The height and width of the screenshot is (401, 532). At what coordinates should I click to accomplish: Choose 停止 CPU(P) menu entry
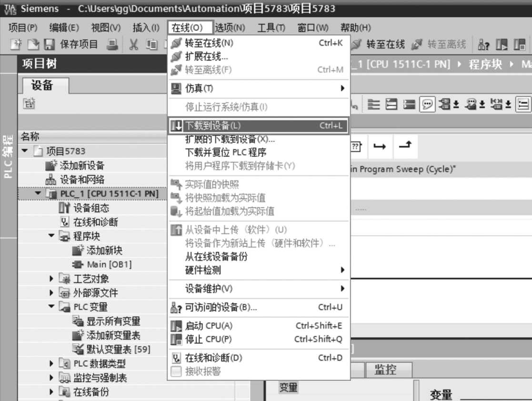259,339
